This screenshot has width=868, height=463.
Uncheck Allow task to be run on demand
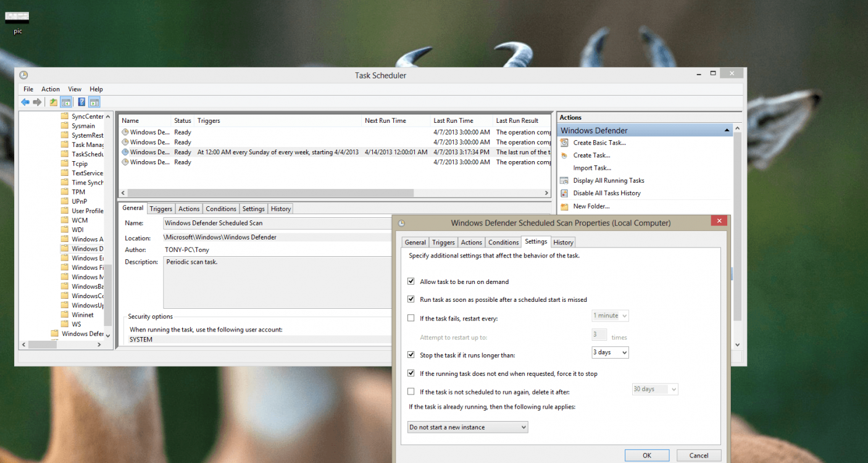(411, 282)
